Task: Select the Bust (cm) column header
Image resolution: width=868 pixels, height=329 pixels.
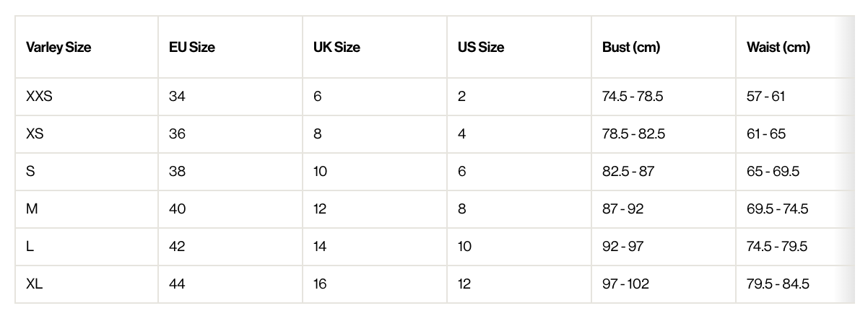Action: pyautogui.click(x=631, y=48)
